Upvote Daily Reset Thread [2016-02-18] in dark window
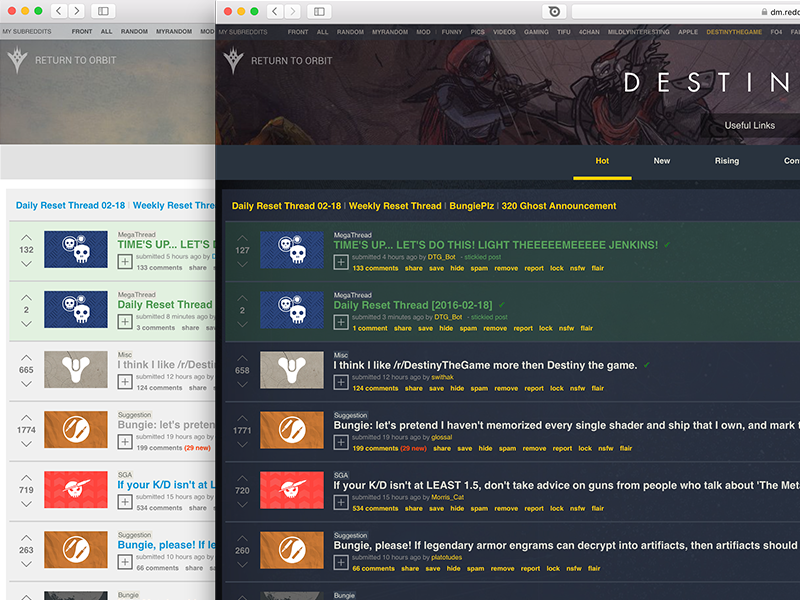This screenshot has height=600, width=800. pos(242,298)
